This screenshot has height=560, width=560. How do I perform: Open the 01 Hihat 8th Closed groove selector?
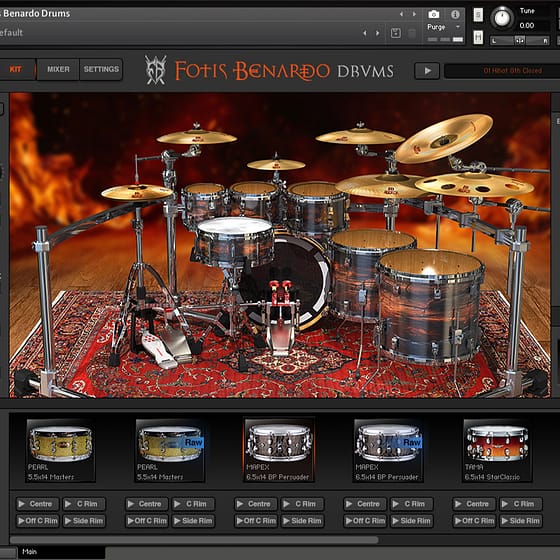pyautogui.click(x=501, y=71)
